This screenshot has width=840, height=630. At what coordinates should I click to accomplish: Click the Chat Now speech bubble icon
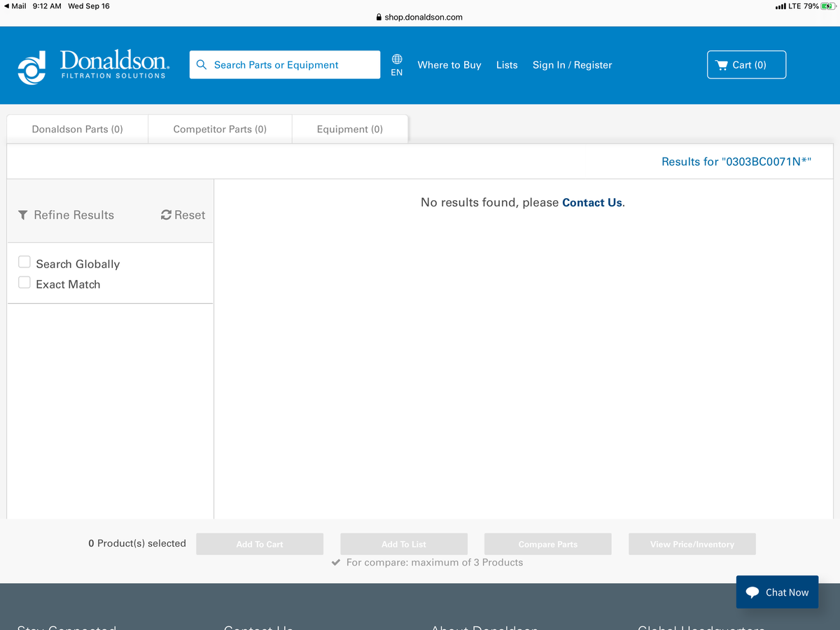pos(752,592)
